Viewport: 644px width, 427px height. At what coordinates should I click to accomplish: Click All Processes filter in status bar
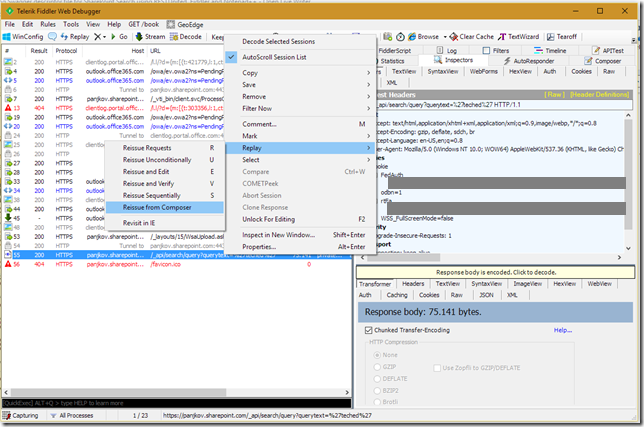tap(72, 416)
